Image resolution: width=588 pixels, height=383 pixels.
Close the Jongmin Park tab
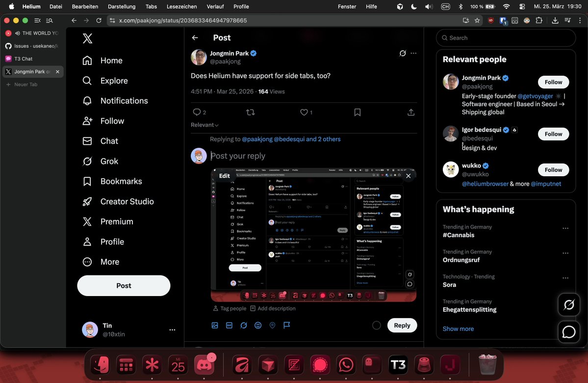click(57, 71)
